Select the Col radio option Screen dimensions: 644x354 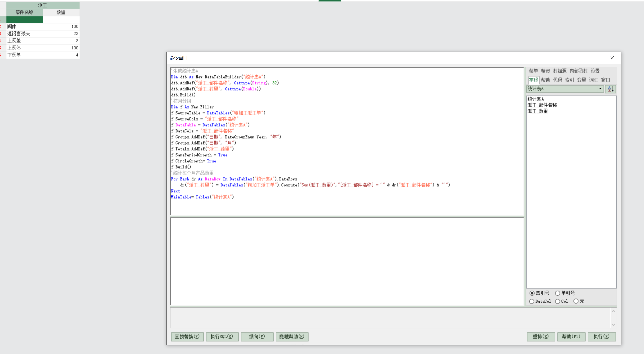(x=561, y=301)
